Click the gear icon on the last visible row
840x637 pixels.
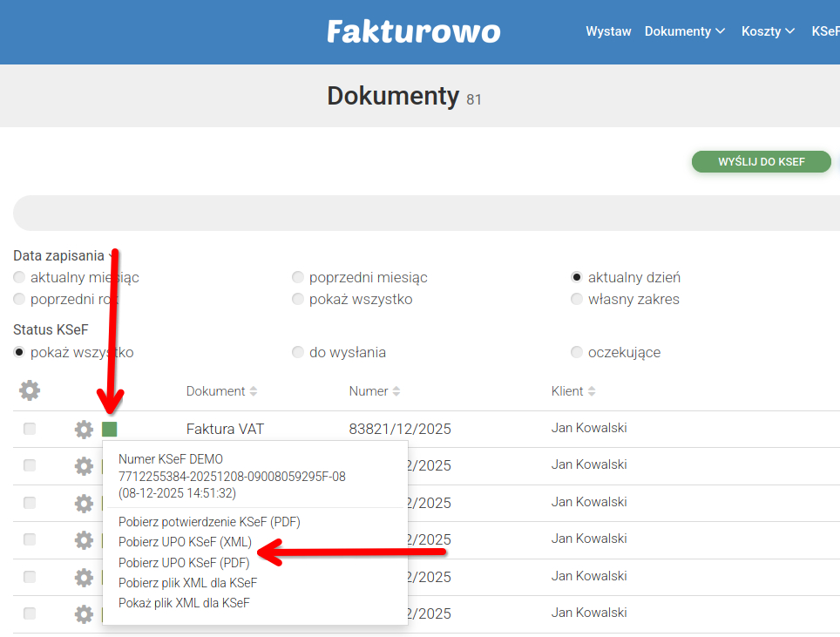point(83,613)
